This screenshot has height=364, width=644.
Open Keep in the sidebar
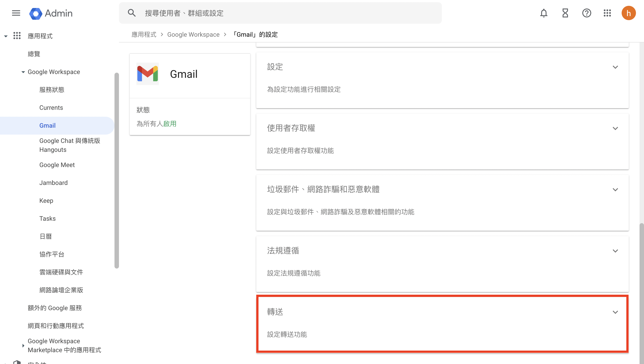(x=46, y=201)
